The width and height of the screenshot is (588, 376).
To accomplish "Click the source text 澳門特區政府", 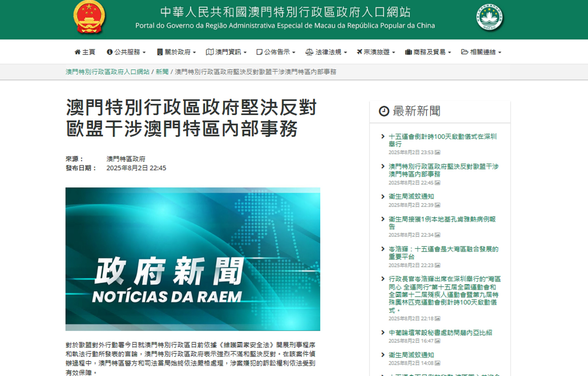I will click(126, 159).
